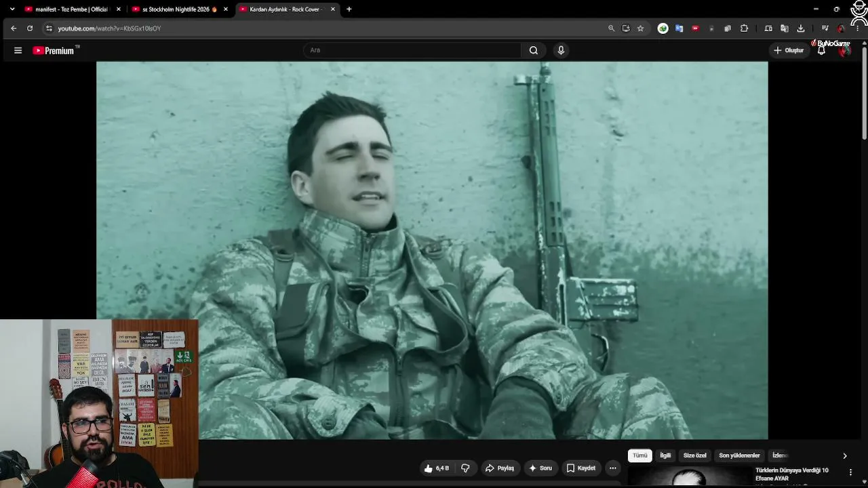Screen dimensions: 868x488
Task: Click the YouTube 'Ara' search field
Action: (x=413, y=50)
